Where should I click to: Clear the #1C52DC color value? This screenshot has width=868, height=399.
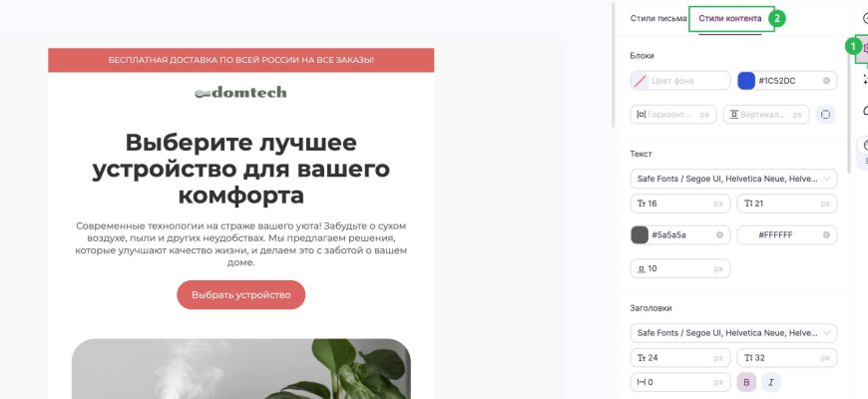point(826,81)
